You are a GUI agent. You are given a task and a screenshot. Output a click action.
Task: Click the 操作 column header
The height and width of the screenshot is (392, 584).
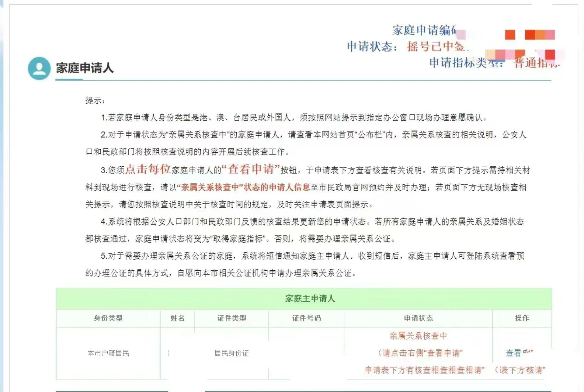522,318
